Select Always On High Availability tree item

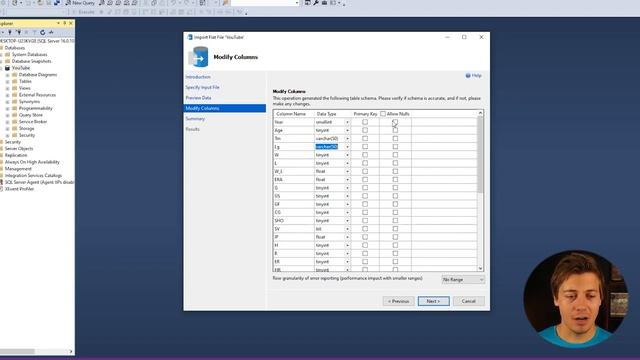pos(32,162)
